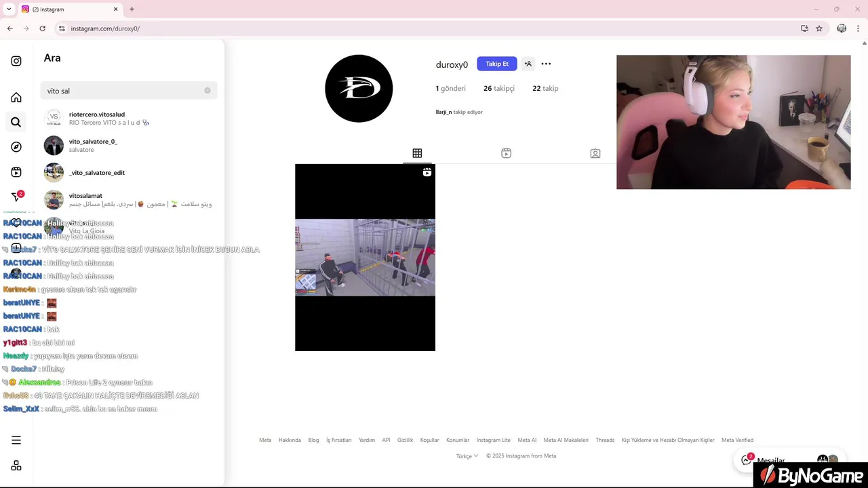This screenshot has width=868, height=488.
Task: Click the search field containing vito sal
Action: 129,90
